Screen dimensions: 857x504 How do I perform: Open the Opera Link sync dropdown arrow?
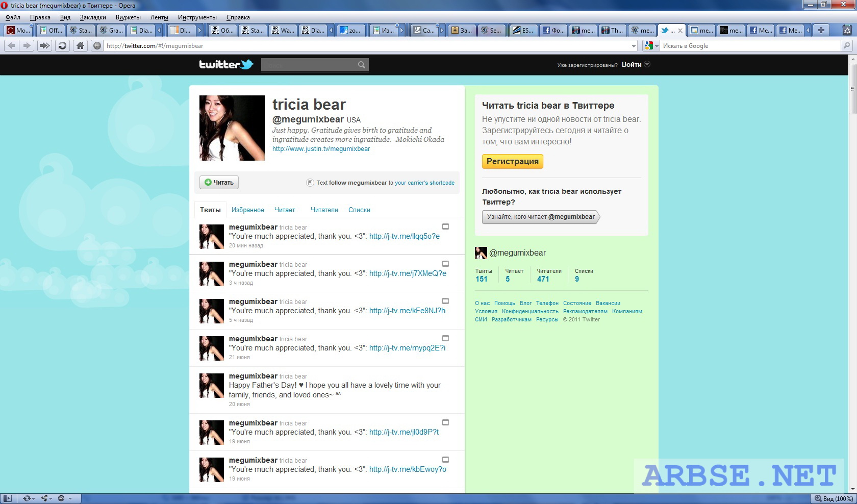(x=34, y=498)
